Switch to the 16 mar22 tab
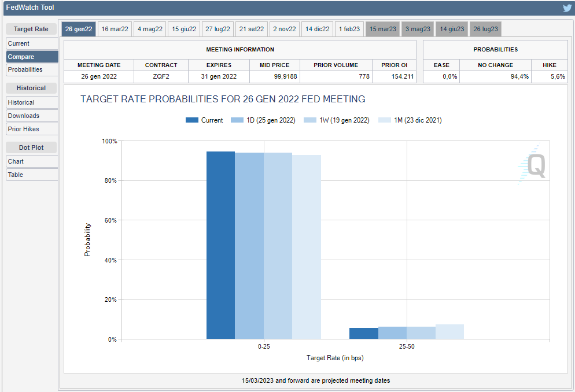575x392 pixels. click(115, 29)
